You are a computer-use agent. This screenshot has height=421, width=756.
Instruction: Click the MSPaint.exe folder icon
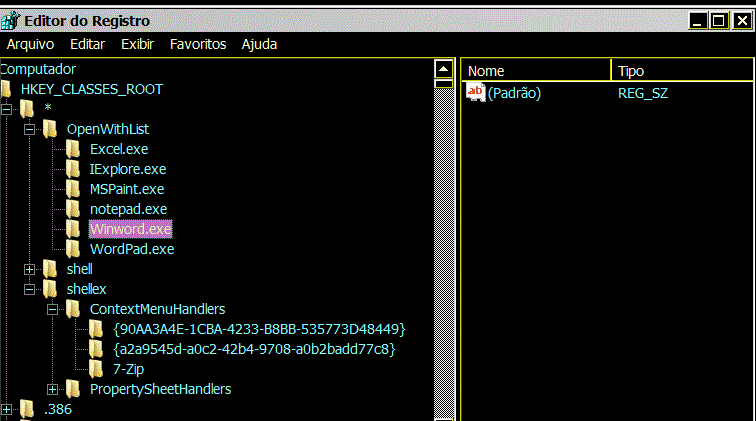click(x=73, y=189)
